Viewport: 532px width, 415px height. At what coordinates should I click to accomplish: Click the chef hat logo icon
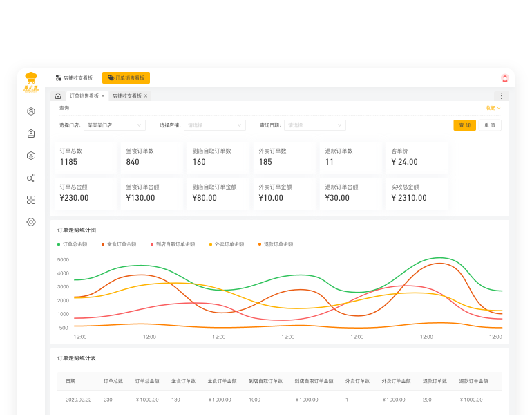(31, 78)
